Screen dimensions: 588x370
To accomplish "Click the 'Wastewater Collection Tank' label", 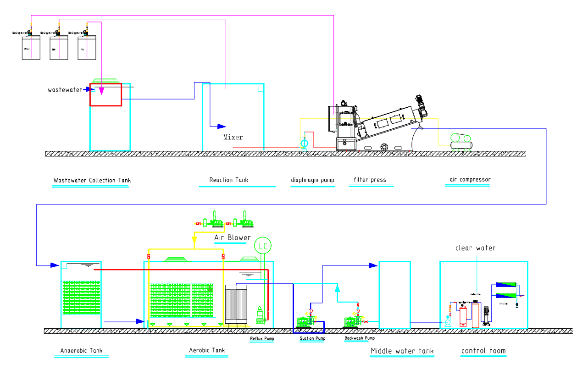I will click(92, 180).
